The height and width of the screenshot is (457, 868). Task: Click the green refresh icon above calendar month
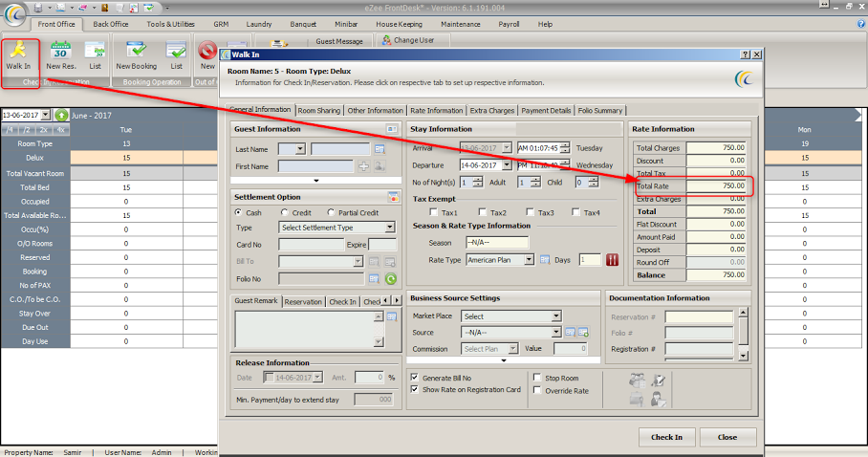[61, 116]
